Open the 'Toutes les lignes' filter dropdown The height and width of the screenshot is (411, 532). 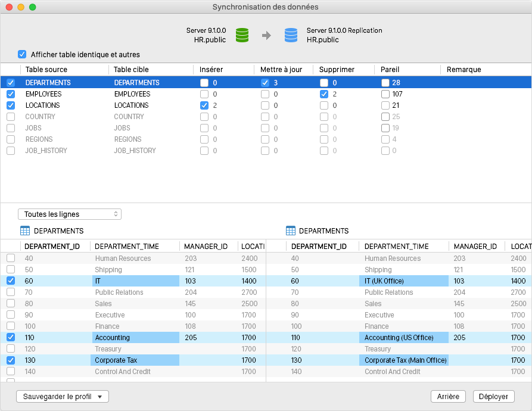coord(70,214)
